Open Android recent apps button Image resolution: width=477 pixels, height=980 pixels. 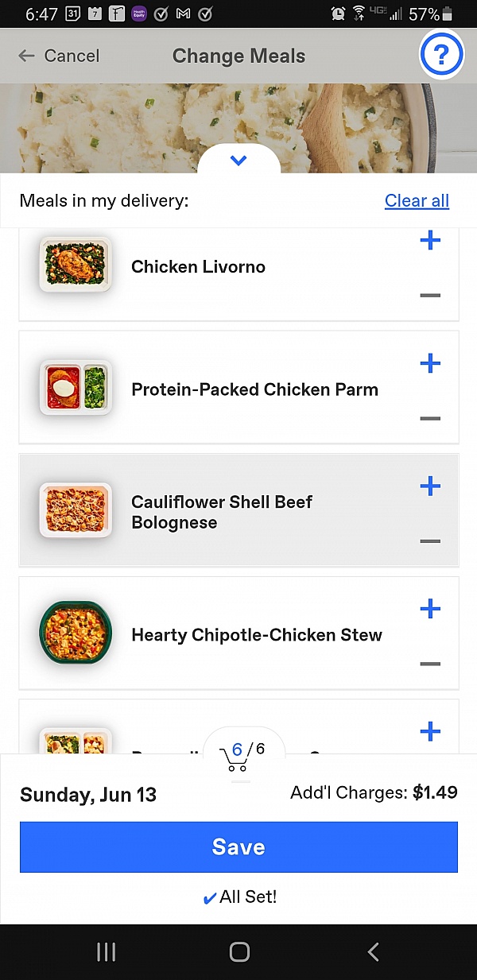point(107,952)
